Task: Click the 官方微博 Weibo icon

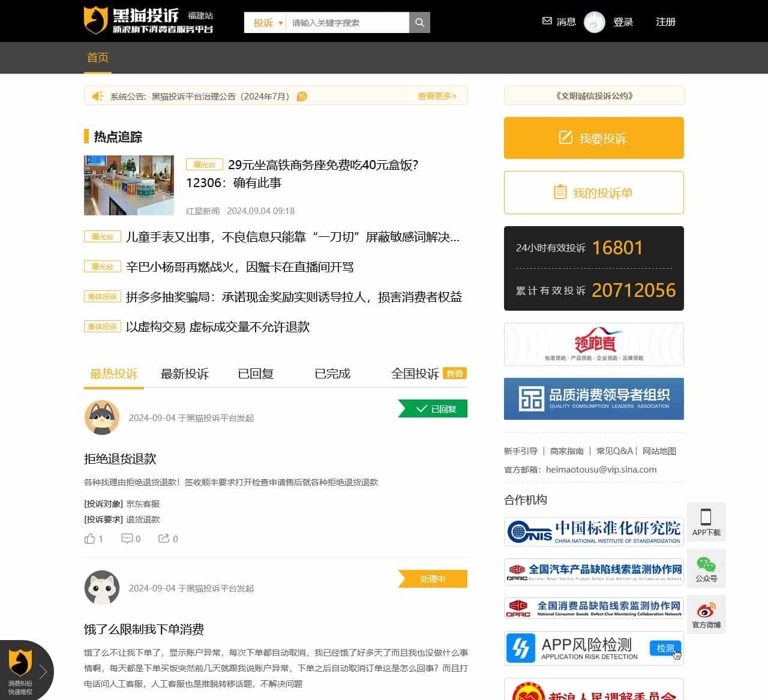Action: click(706, 610)
